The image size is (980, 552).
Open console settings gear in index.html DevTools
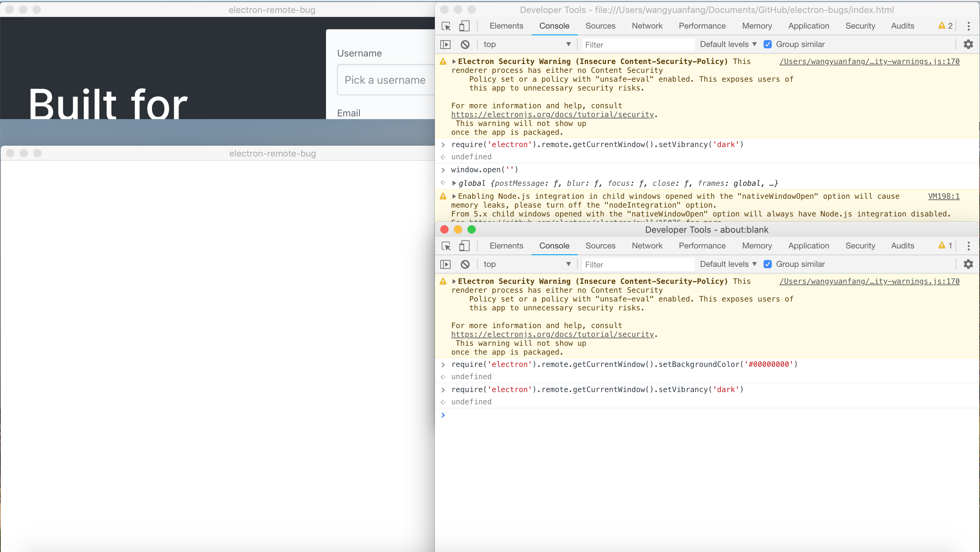968,45
